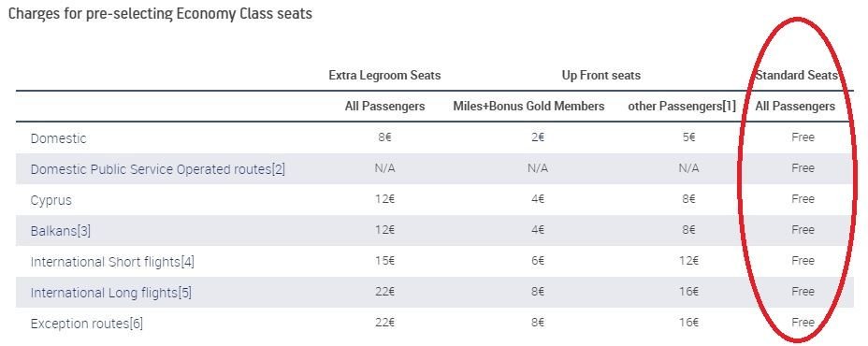Click the Charges for pre-selecting Economy Class seats heading
This screenshot has height=346, width=868.
tap(160, 14)
